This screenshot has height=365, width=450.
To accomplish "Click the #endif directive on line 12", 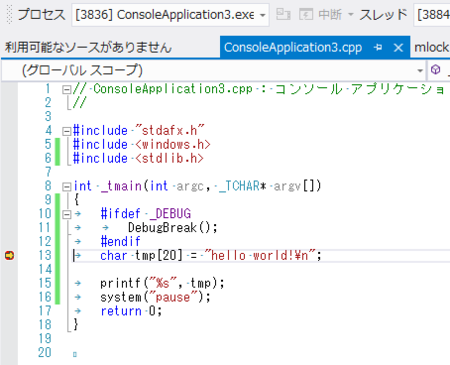I will [x=120, y=241].
